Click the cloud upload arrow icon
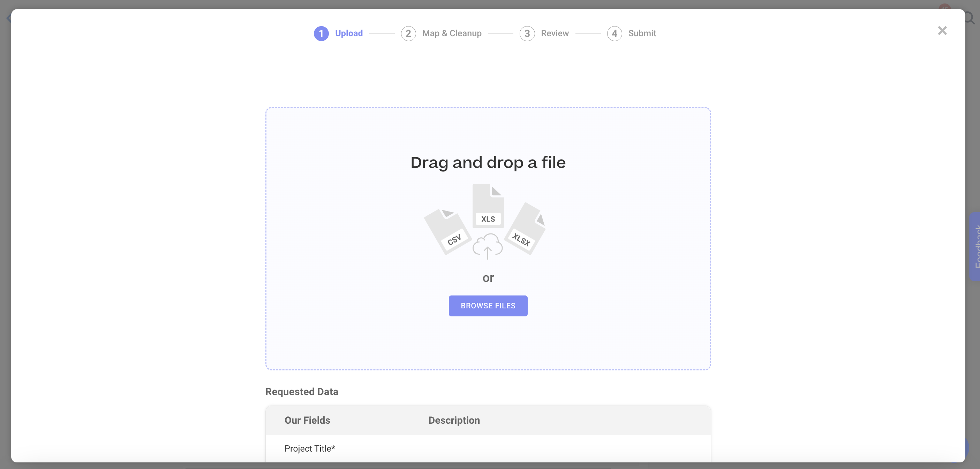The height and width of the screenshot is (469, 980). (x=487, y=247)
